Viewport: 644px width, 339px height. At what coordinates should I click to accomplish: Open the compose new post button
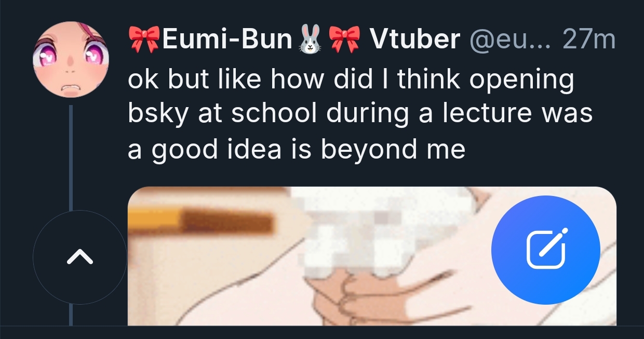coord(546,250)
